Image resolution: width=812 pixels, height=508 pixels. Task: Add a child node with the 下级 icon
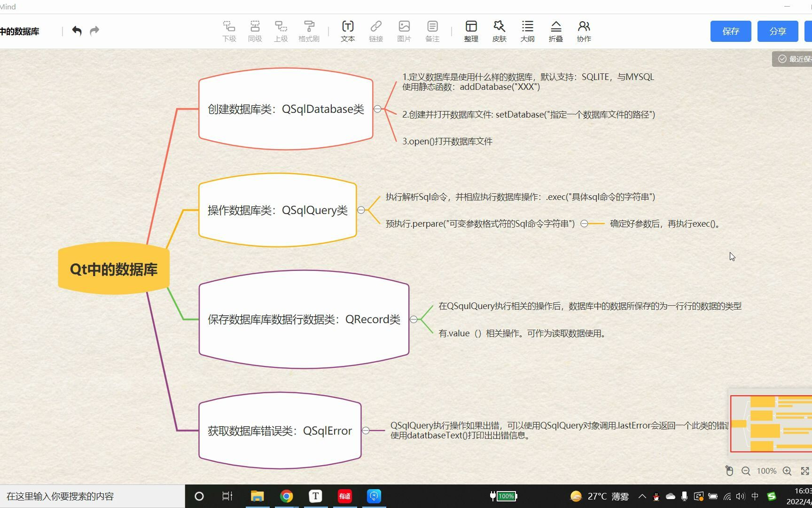click(229, 31)
